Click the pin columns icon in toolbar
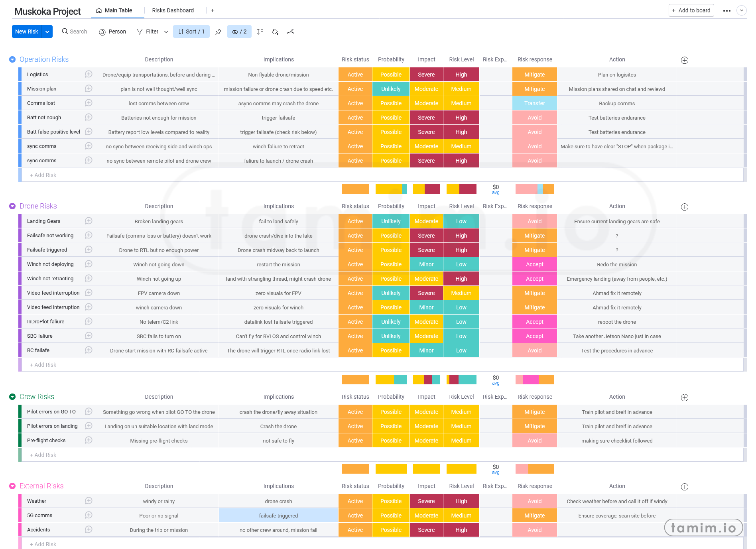 (218, 32)
